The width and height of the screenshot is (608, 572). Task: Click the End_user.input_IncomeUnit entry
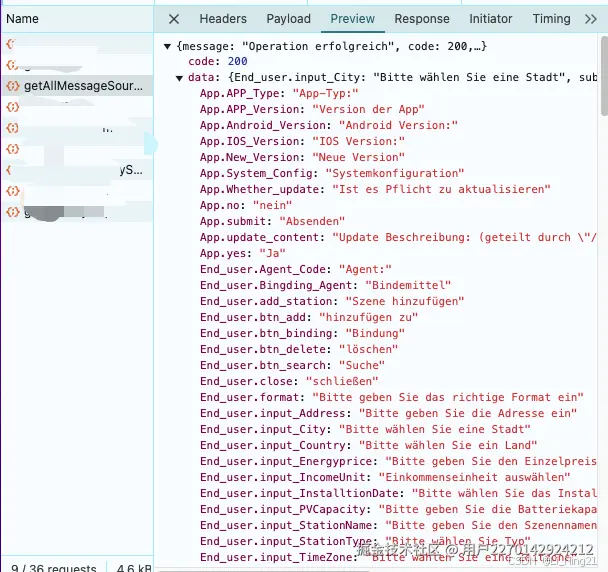[385, 477]
